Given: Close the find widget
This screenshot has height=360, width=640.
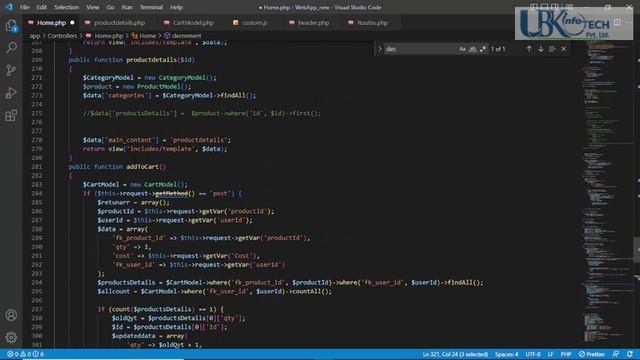Looking at the screenshot, I should tap(564, 49).
